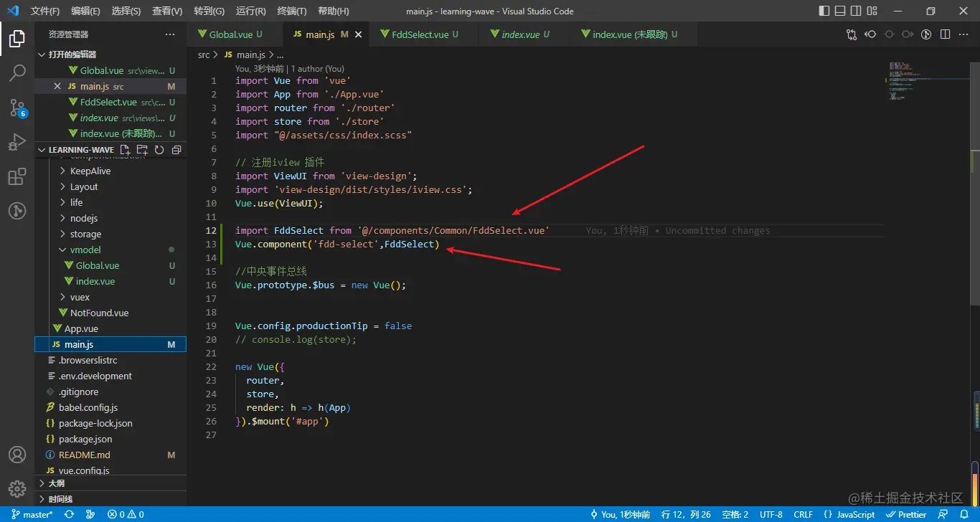This screenshot has width=980, height=522.
Task: Collapse all folders in explorer
Action: click(176, 150)
